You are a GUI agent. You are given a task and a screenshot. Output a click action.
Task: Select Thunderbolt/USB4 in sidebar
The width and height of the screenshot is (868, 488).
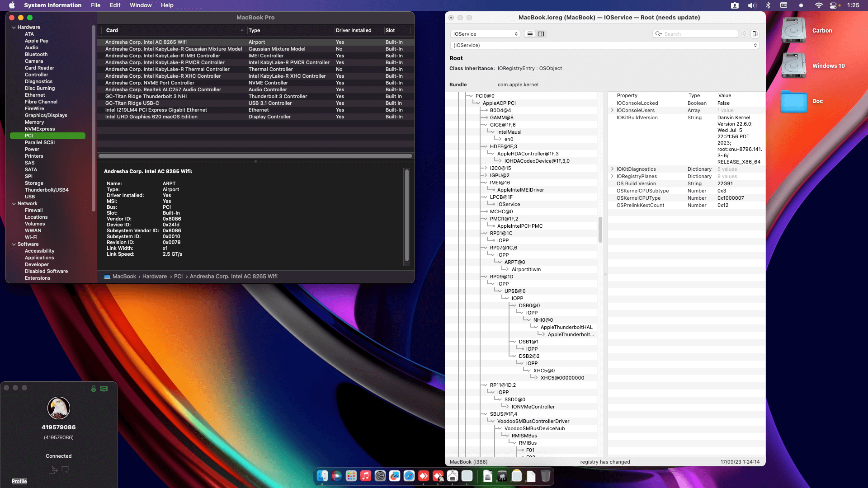(47, 190)
